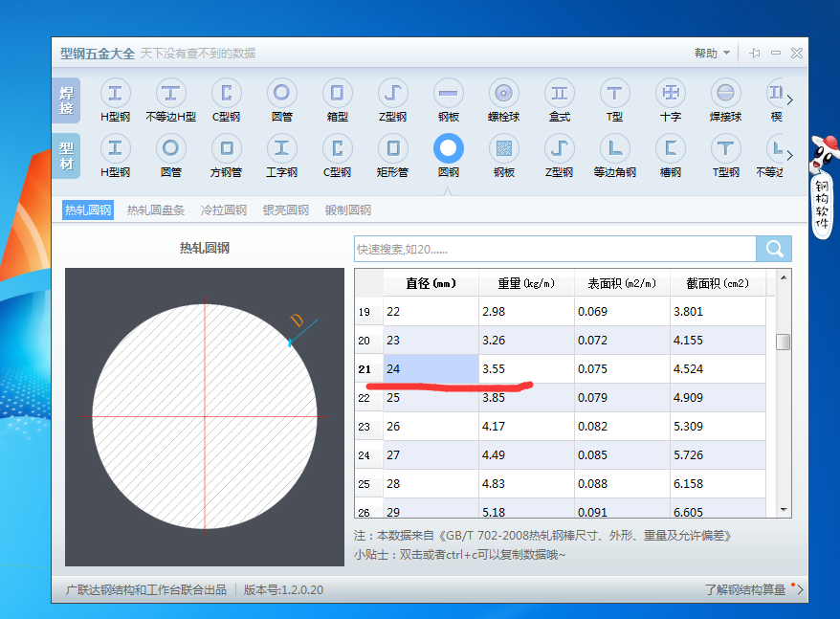This screenshot has width=840, height=619.
Task: Click the table scrollbar up arrow
Action: click(784, 277)
